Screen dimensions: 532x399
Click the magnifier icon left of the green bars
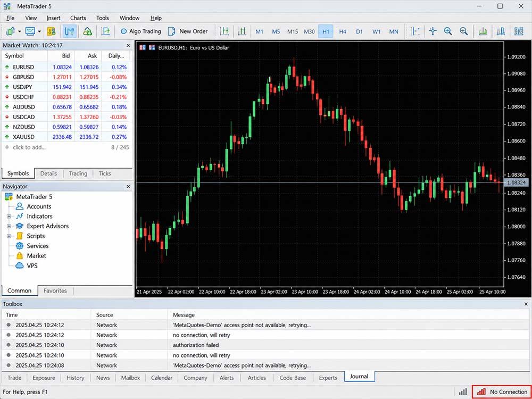pos(464,31)
